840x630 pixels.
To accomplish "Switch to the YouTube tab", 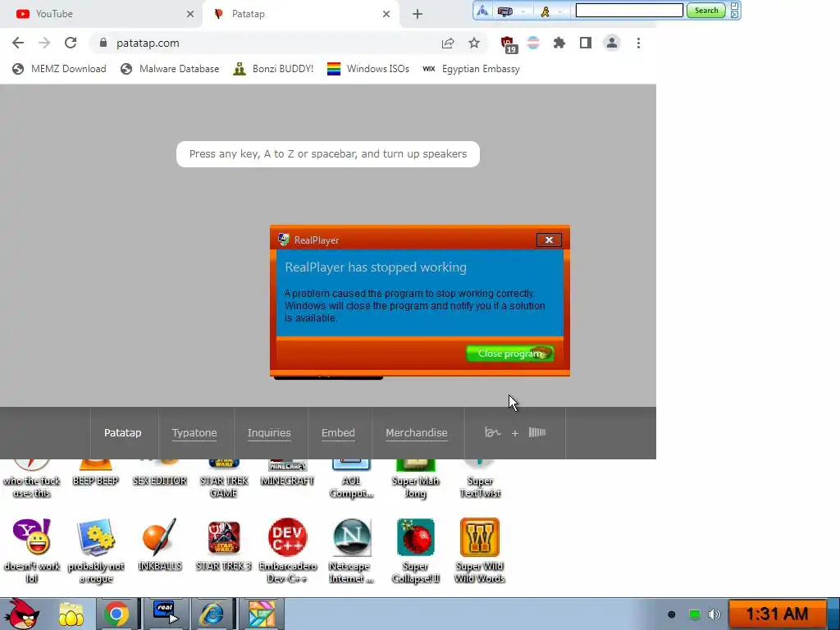I will coord(102,14).
